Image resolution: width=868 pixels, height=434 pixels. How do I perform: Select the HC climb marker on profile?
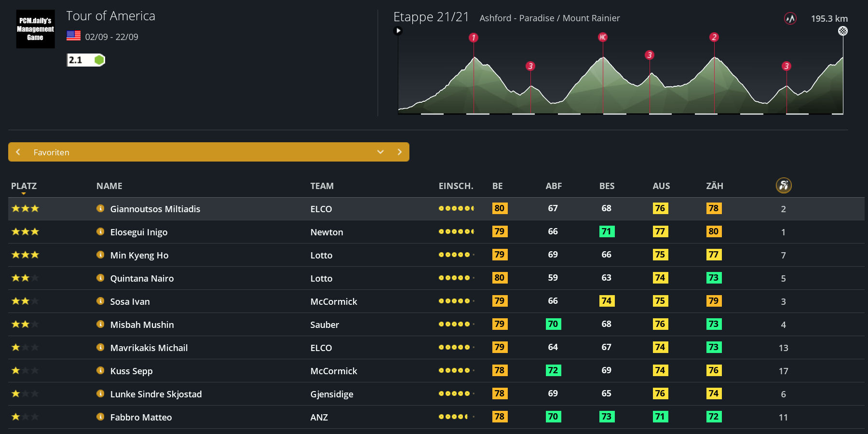coord(602,37)
